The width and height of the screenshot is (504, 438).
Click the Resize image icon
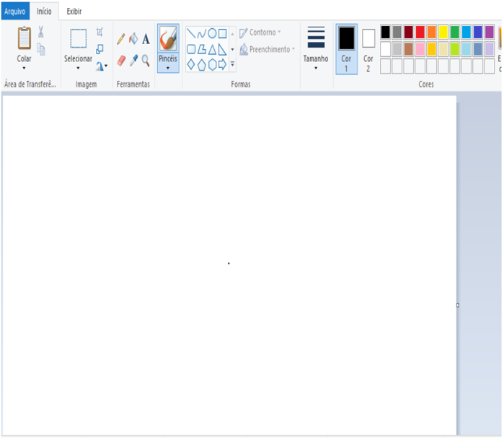point(100,49)
